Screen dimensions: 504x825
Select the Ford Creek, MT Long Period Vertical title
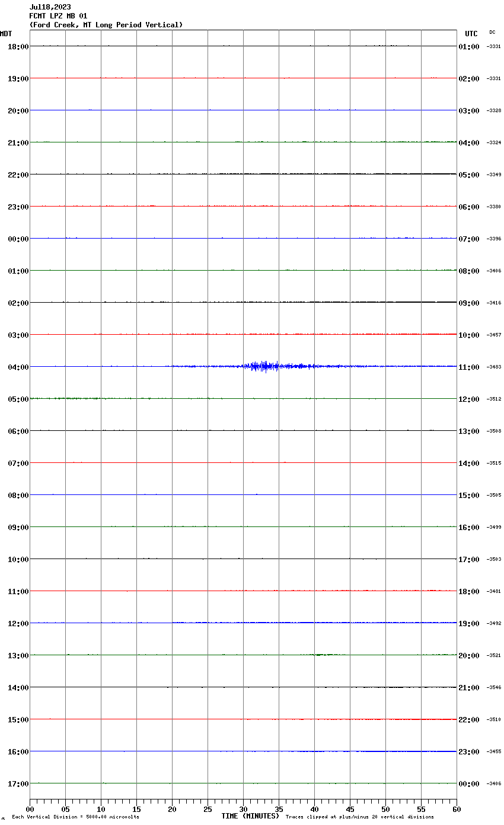[x=106, y=25]
